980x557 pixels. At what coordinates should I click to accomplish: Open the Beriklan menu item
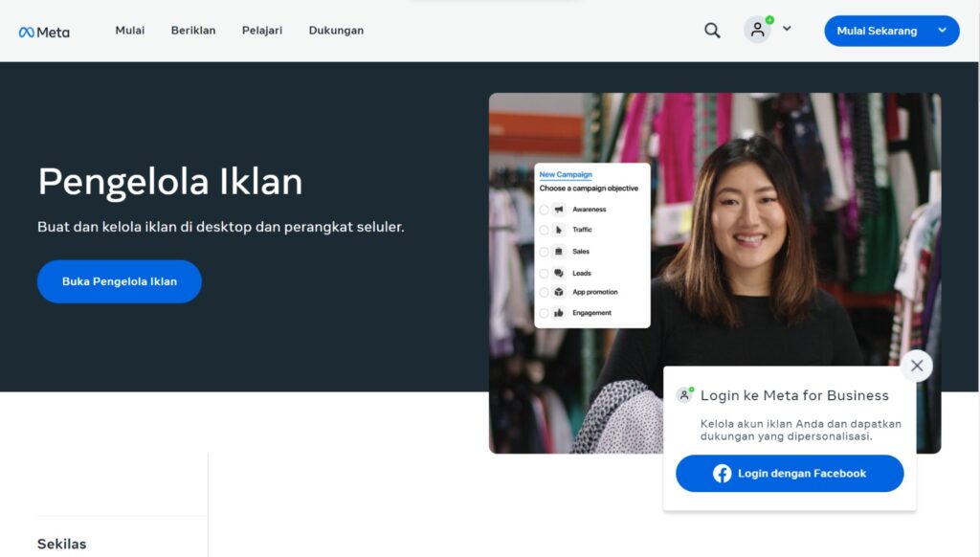click(193, 30)
